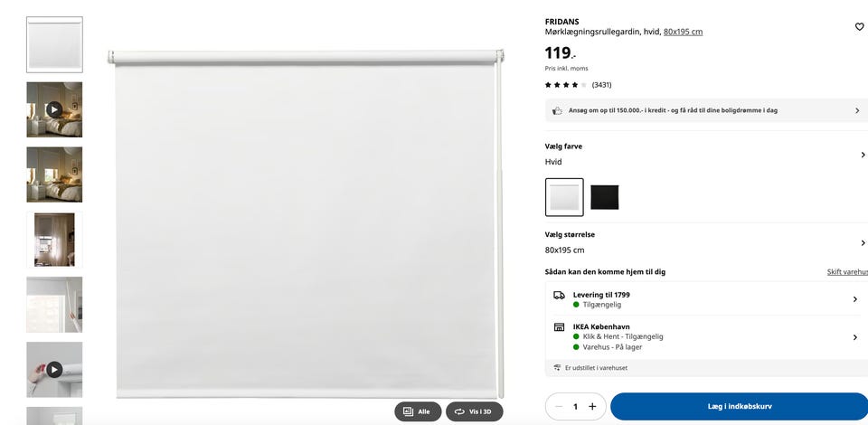Screen dimensions: 868x425
Task: Select the white color swatch
Action: click(x=564, y=197)
